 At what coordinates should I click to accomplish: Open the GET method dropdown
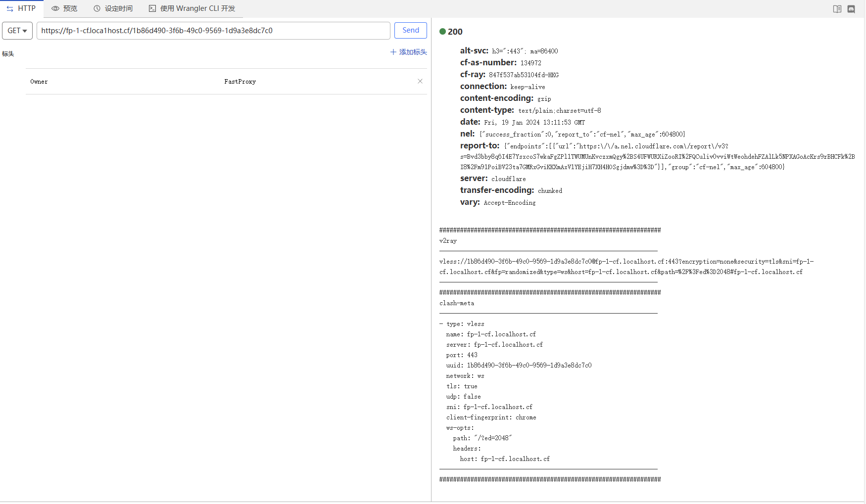coord(17,31)
